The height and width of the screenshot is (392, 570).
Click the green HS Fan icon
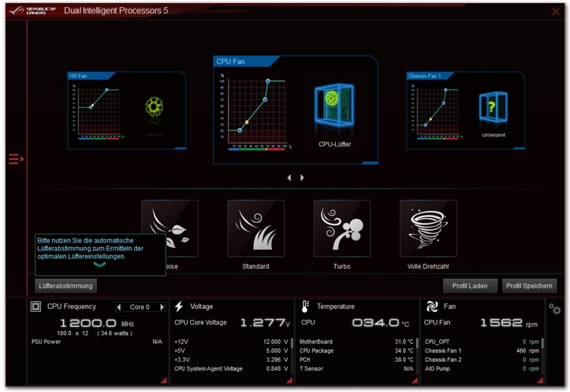(154, 107)
